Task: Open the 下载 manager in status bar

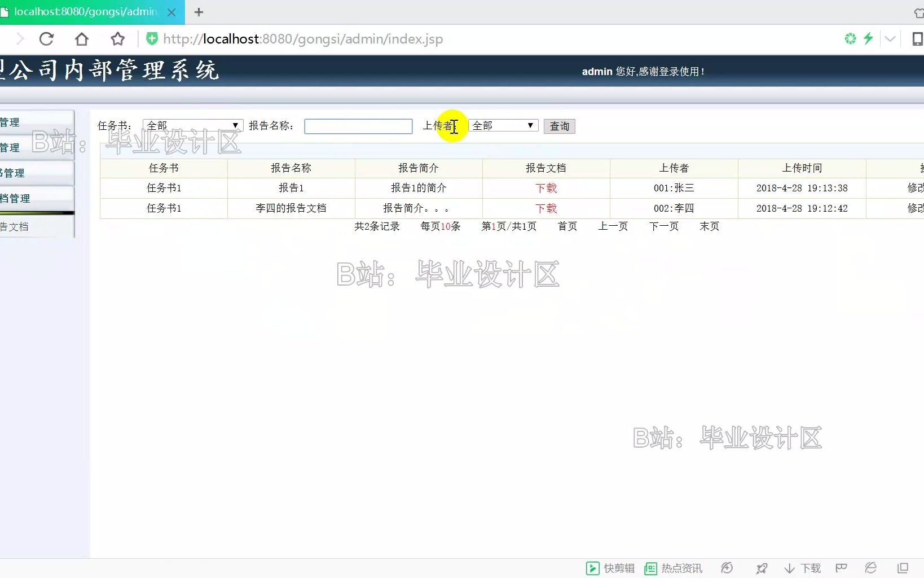Action: [803, 568]
